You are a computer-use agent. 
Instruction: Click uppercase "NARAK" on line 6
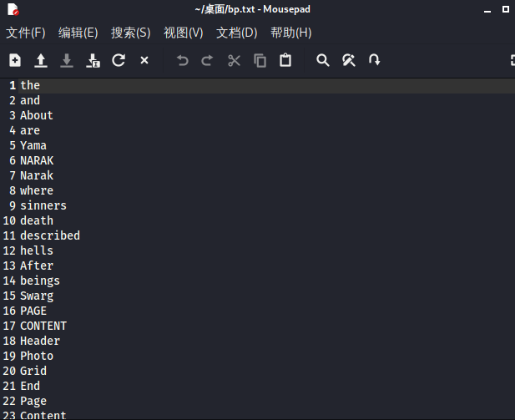coord(37,160)
